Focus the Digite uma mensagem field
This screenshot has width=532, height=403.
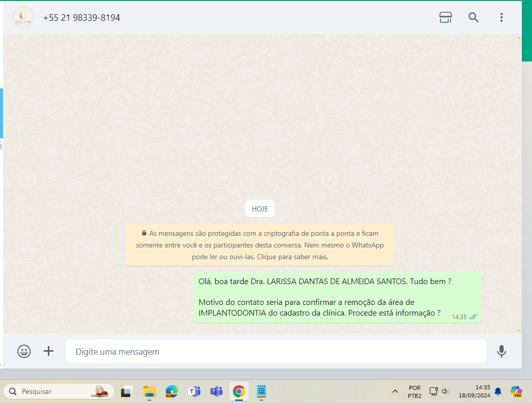click(276, 352)
